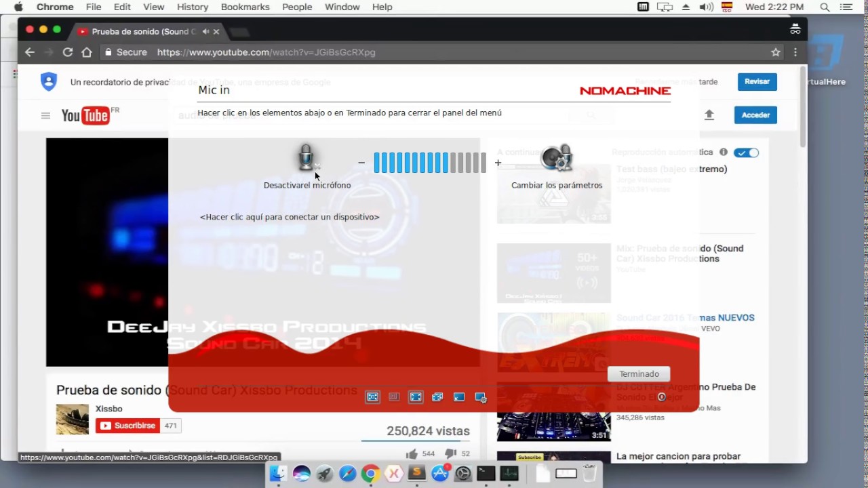Viewport: 868px width, 488px height.
Task: Click the Spanish ISO input source flag
Action: tap(727, 7)
